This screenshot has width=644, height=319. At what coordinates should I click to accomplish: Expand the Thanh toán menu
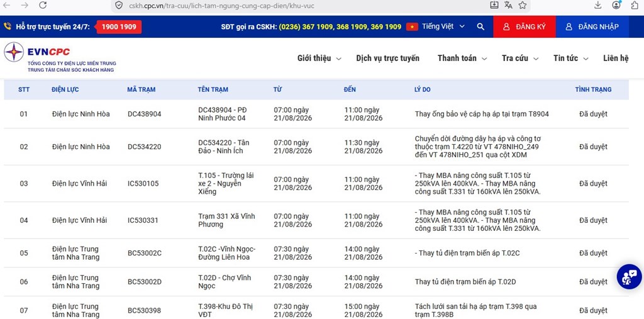click(462, 59)
